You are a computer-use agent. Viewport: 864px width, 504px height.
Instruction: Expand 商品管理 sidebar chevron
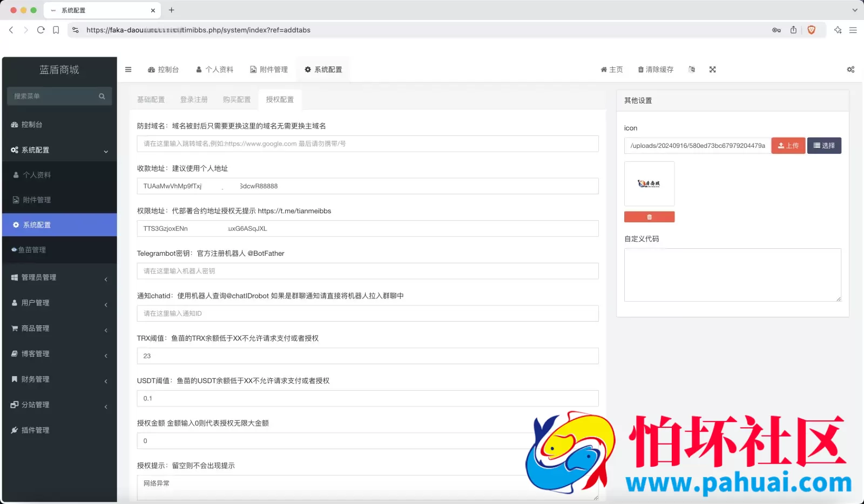point(106,330)
